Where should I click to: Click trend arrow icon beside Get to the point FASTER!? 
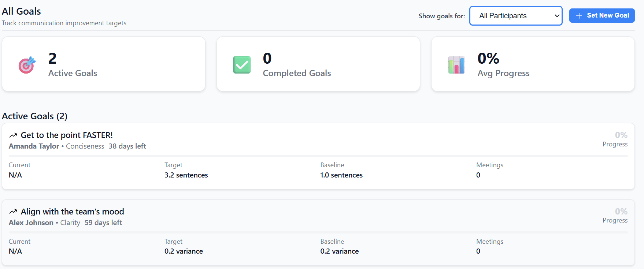13,135
